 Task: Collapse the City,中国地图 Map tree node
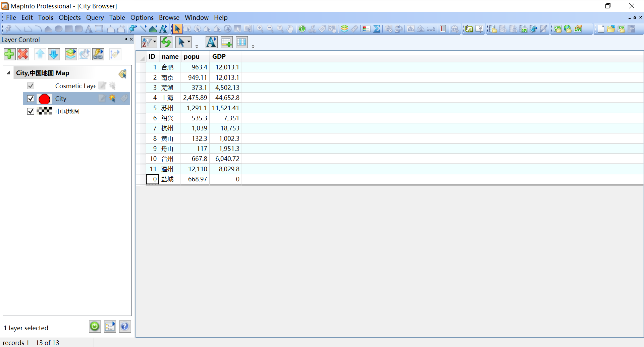(8, 73)
